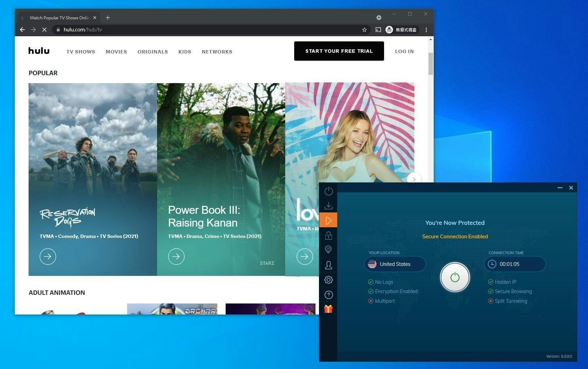Click the incognito profile indicator
Image resolution: width=588 pixels, height=369 pixels.
401,30
